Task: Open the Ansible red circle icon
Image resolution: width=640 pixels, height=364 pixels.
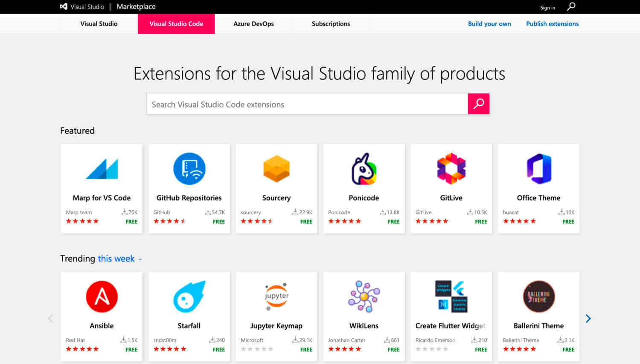Action: [x=102, y=297]
